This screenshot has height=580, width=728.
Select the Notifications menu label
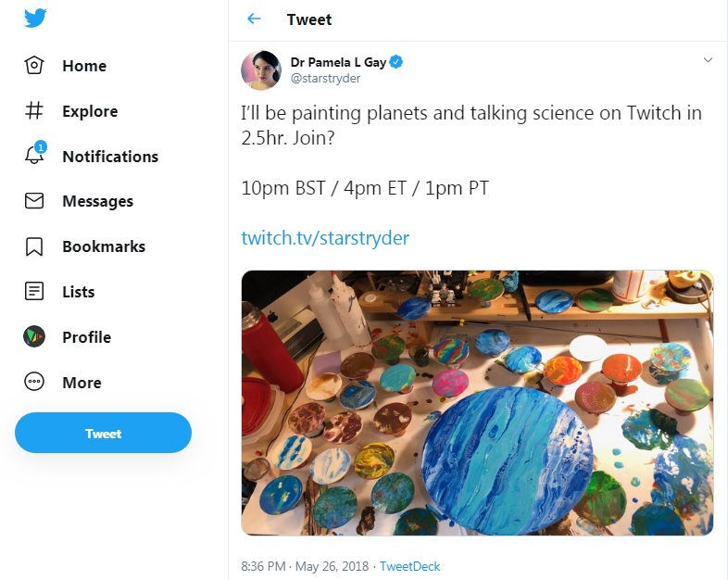point(110,157)
